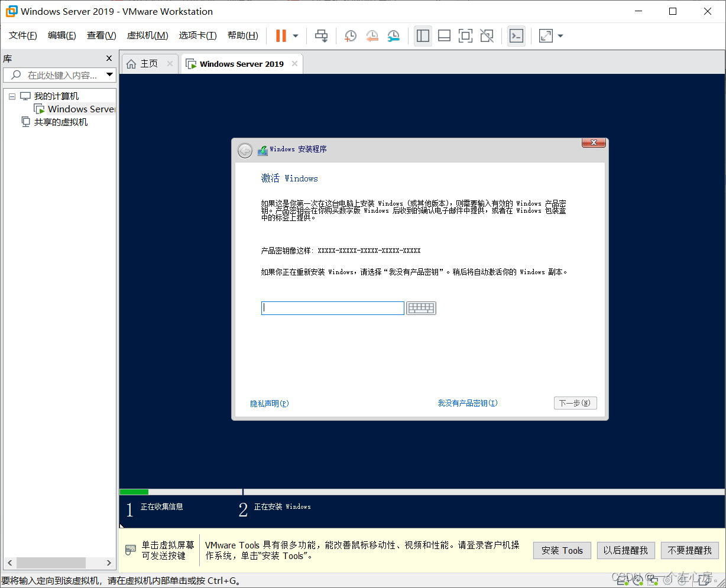726x588 pixels.
Task: Click the keyboard hint icon in notification bar
Action: (131, 550)
